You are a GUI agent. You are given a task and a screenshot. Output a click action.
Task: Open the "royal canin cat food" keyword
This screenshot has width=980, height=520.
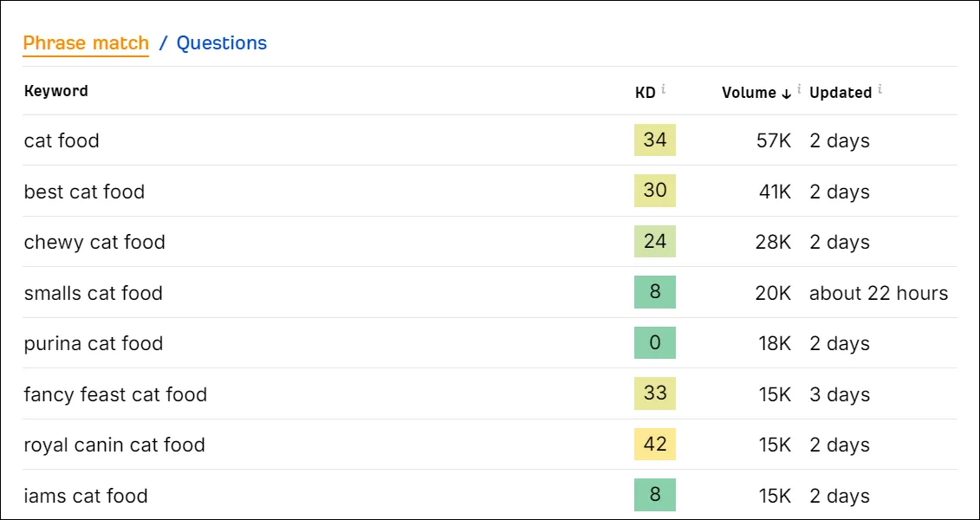[114, 445]
